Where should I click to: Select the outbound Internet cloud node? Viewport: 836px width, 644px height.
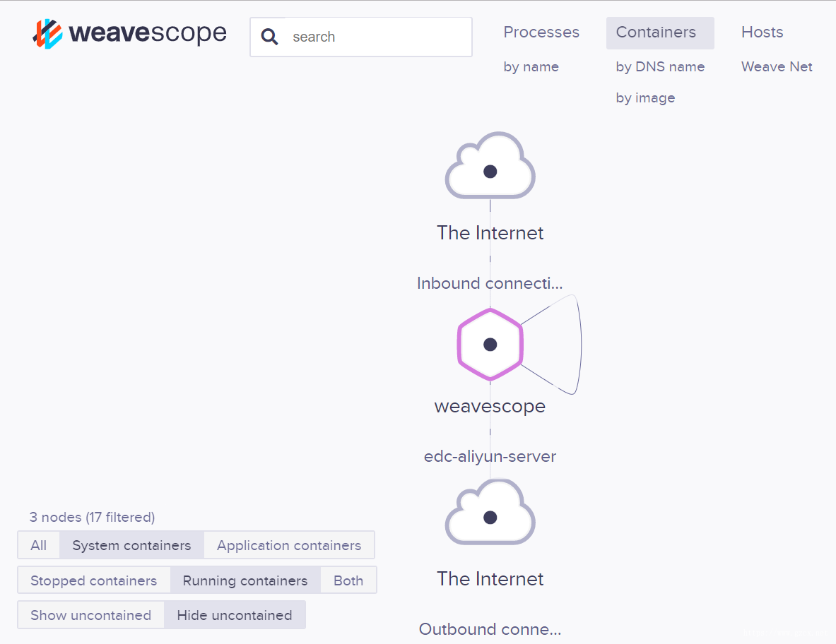(490, 518)
